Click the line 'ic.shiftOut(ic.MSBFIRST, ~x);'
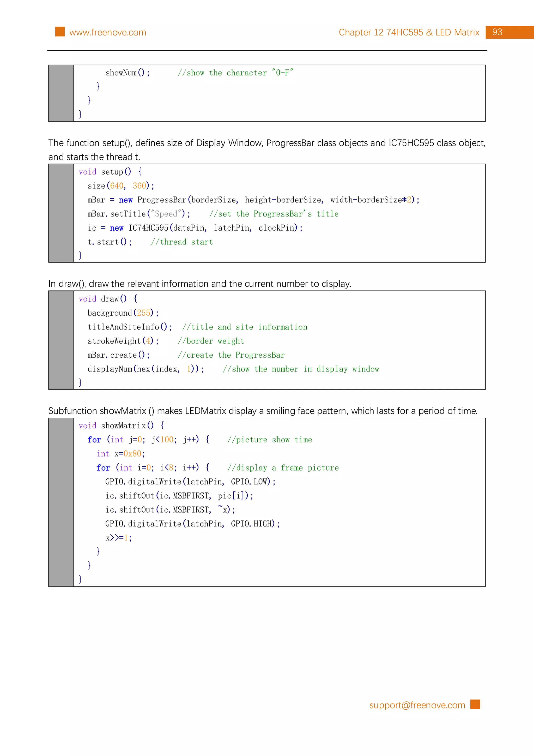This screenshot has height=756, width=534. point(171,510)
